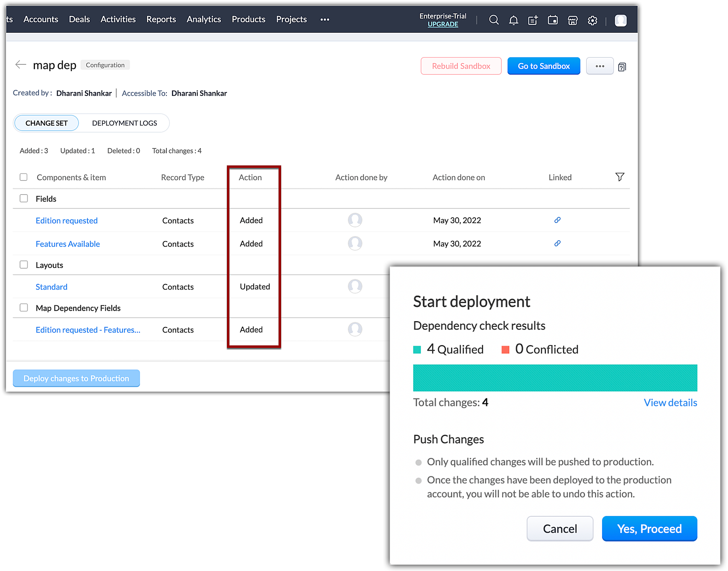Click the View details link
This screenshot has width=728, height=571.
tap(670, 403)
